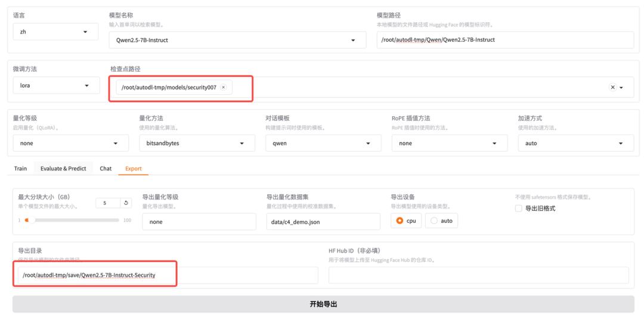This screenshot has width=644, height=317.
Task: Select the Export tab
Action: 134,169
